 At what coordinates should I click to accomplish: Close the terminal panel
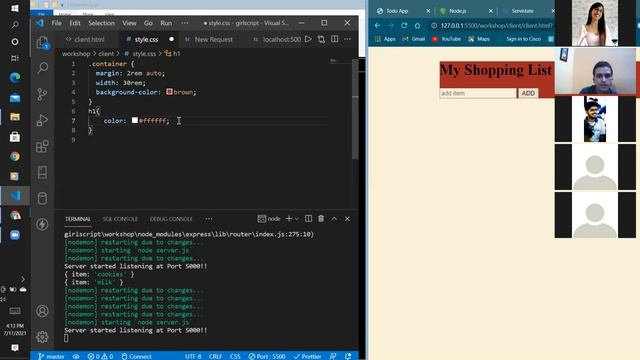(347, 219)
